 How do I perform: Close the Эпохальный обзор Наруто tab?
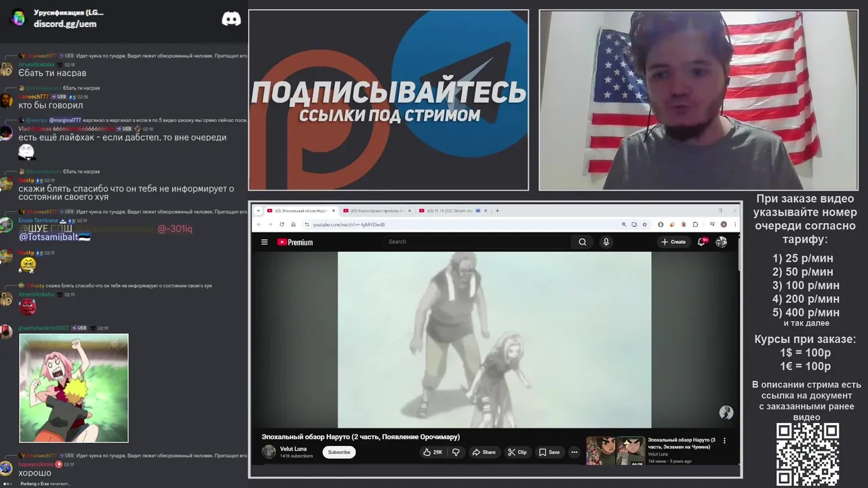point(333,211)
